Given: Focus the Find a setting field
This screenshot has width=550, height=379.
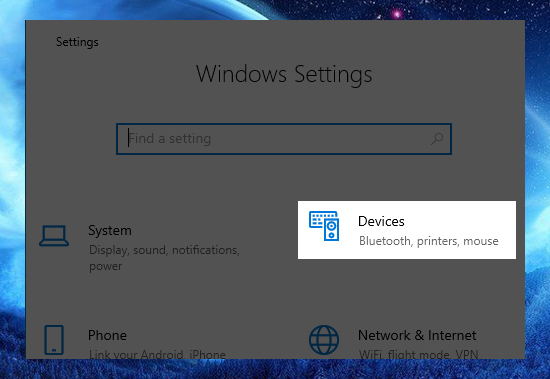Looking at the screenshot, I should click(x=284, y=139).
